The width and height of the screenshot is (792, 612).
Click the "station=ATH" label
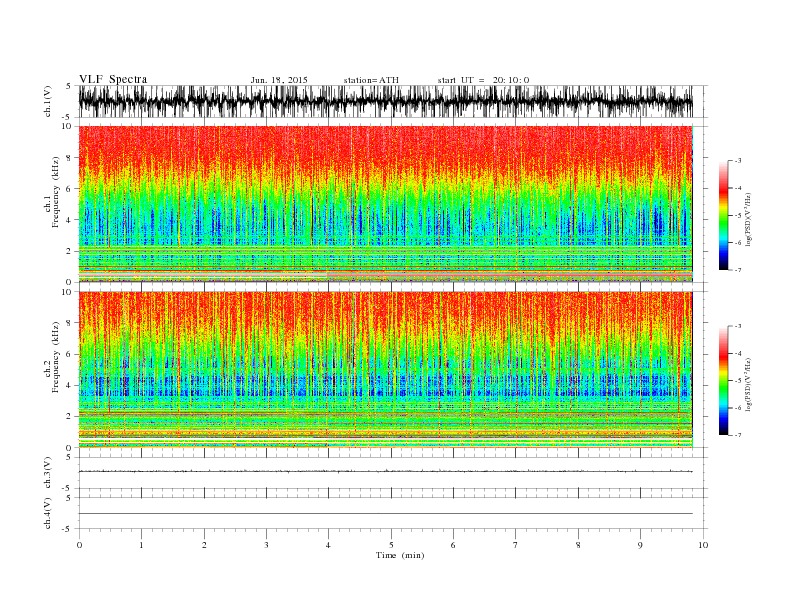371,80
